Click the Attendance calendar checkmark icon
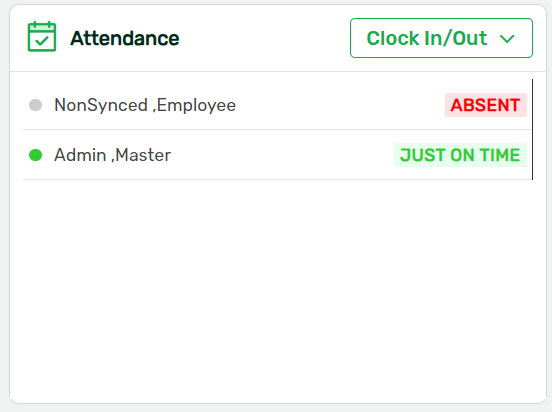Image resolution: width=552 pixels, height=412 pixels. point(42,37)
